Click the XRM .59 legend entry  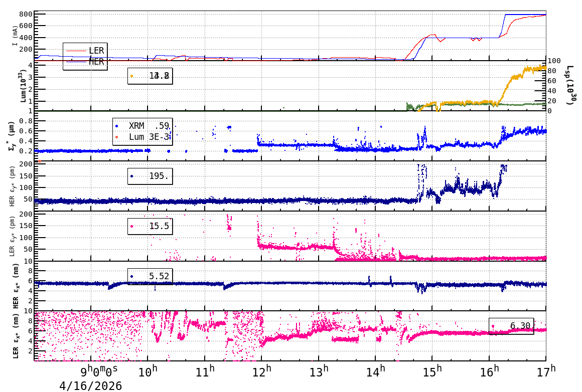(149, 126)
